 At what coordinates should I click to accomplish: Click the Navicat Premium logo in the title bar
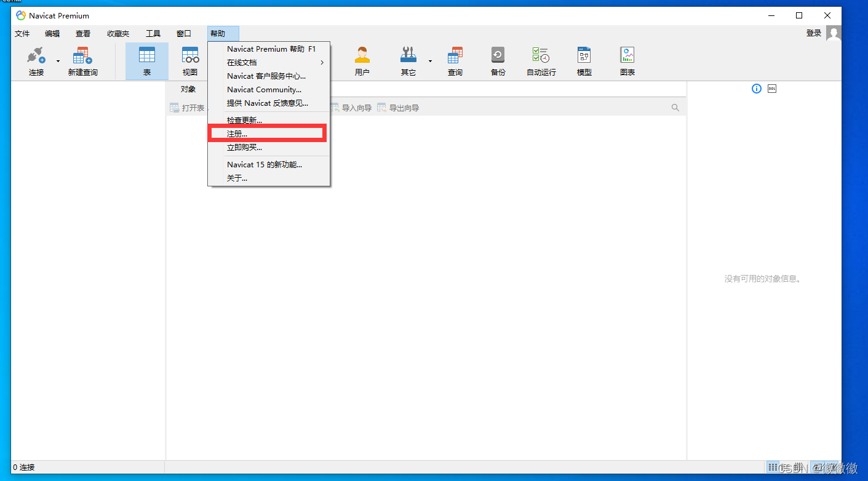tap(21, 15)
